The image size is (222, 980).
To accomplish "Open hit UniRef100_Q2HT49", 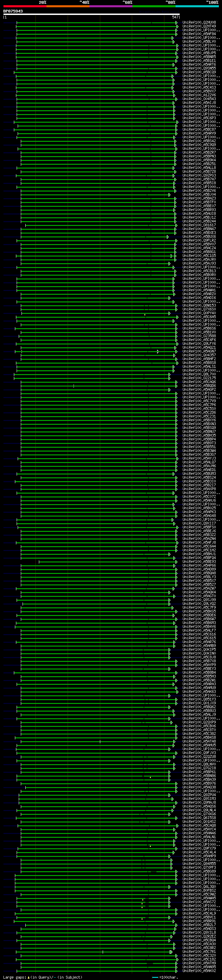I will click(199, 26).
